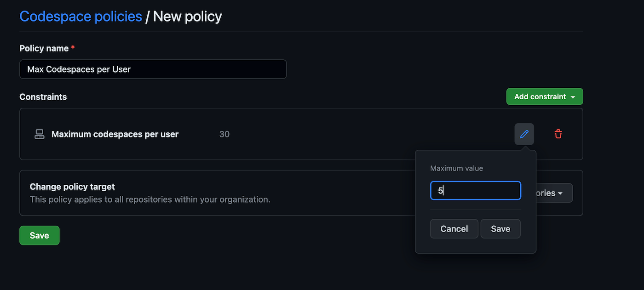The width and height of the screenshot is (644, 290).
Task: Click the New policy breadcrumb text
Action: [187, 16]
